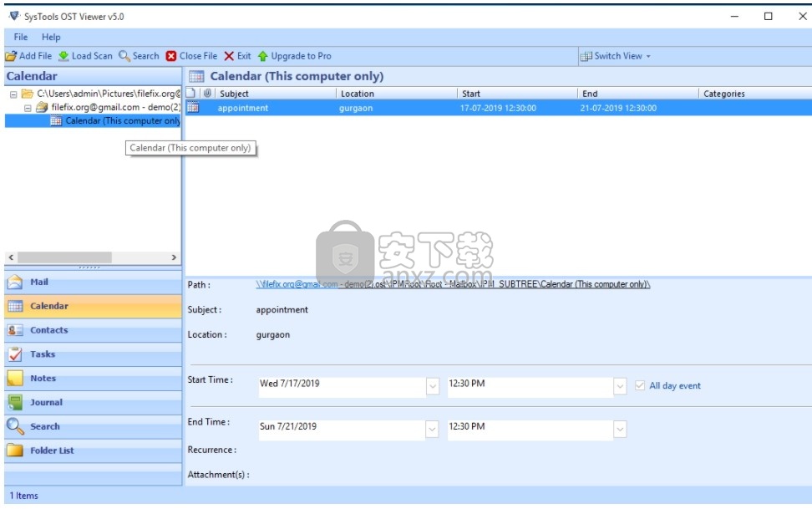
Task: Sort by the Start column header
Action: click(517, 94)
